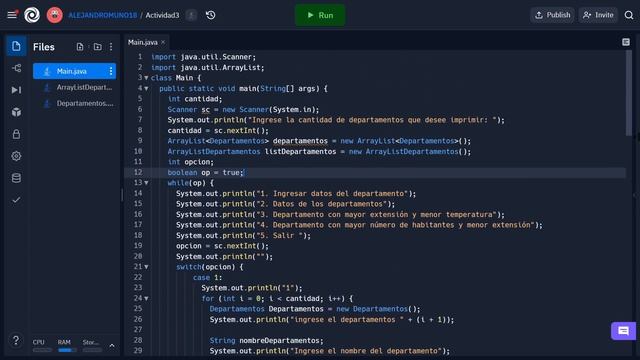
Task: Open the chat bubble widget
Action: [623, 331]
